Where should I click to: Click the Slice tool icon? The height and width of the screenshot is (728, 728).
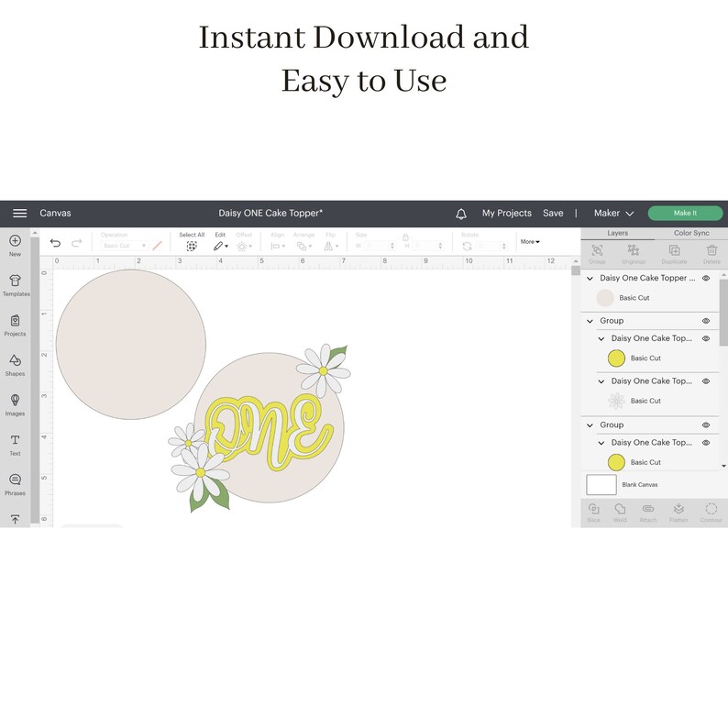tap(594, 509)
